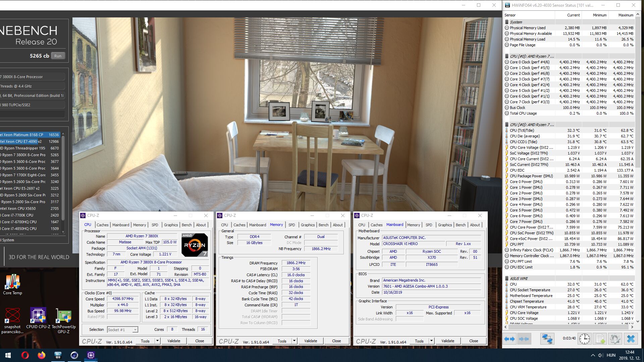644x362 pixels.
Task: Click HWiNFO blue X close sensors icon
Action: tap(631, 339)
